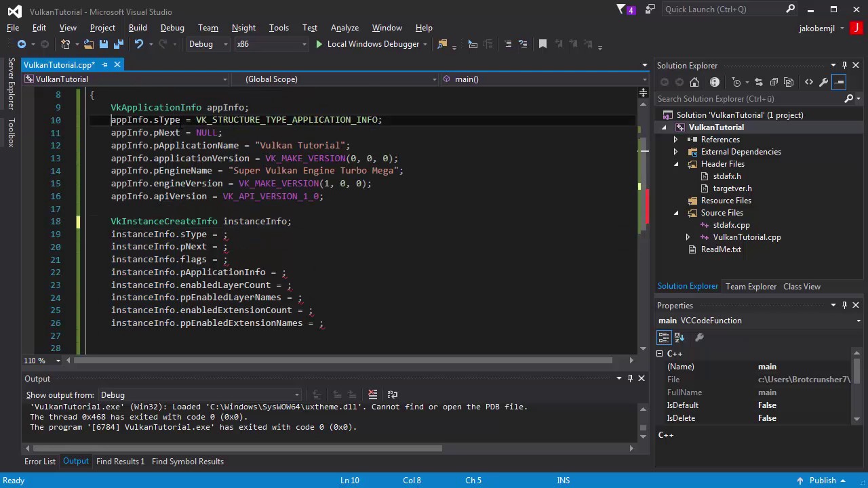Screen dimensions: 868x488
Task: Click the Home icon in Solution Explorer
Action: coord(694,82)
